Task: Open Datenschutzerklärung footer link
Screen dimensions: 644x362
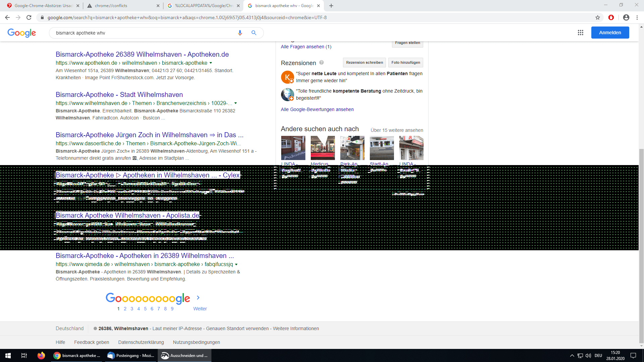Action: pyautogui.click(x=141, y=342)
